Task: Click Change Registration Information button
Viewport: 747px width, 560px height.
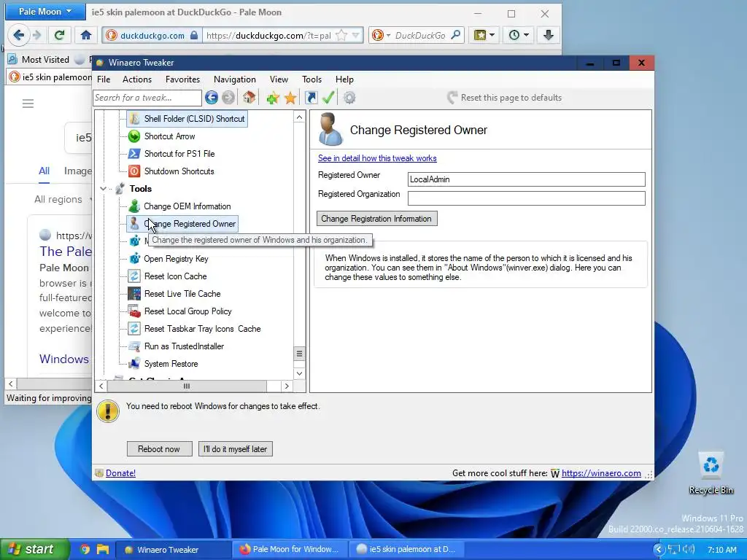Action: coord(377,219)
